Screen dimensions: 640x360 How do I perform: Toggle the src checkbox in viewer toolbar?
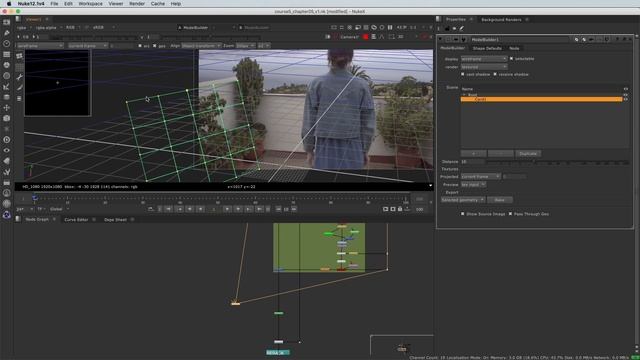140,46
